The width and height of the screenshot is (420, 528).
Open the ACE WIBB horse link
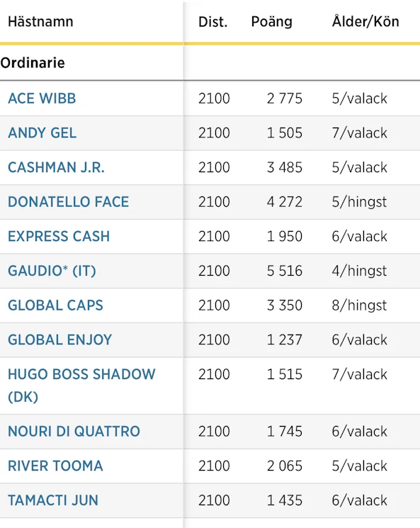(42, 99)
